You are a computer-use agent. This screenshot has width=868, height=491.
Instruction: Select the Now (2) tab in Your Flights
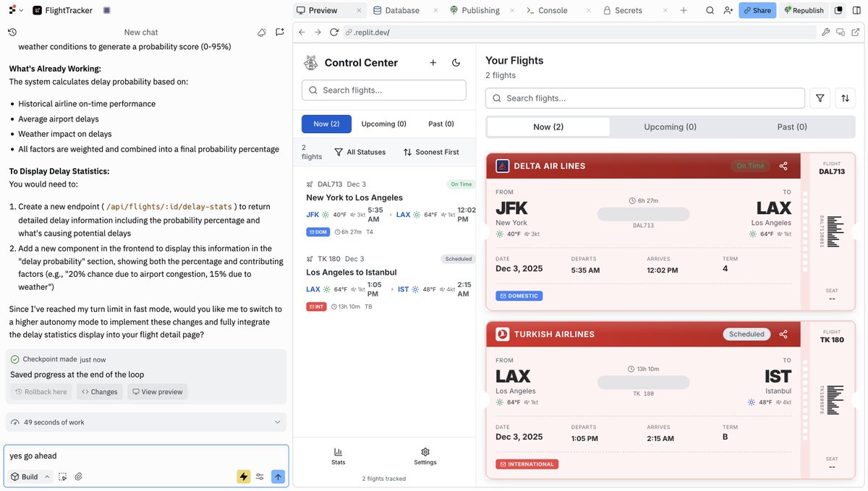tap(548, 127)
